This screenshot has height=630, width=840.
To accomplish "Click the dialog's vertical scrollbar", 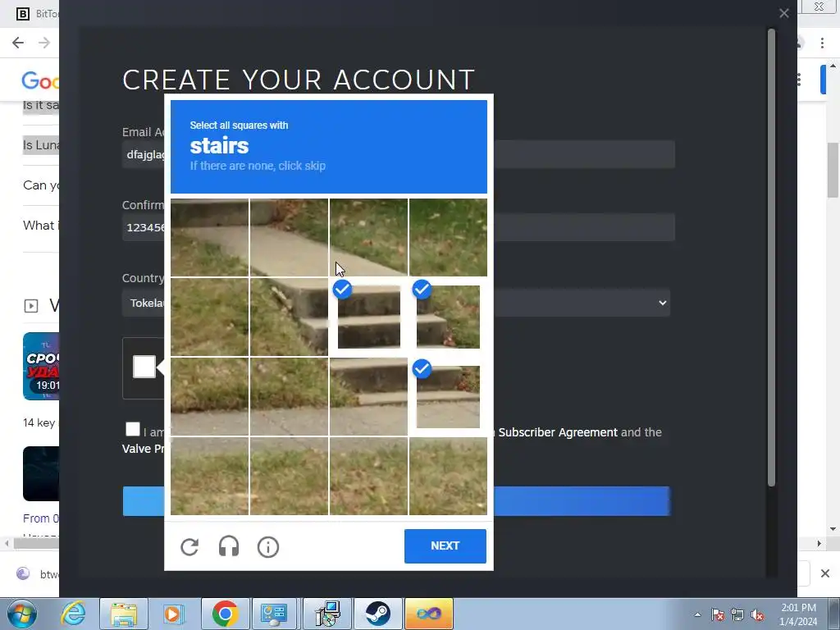I will click(x=771, y=257).
